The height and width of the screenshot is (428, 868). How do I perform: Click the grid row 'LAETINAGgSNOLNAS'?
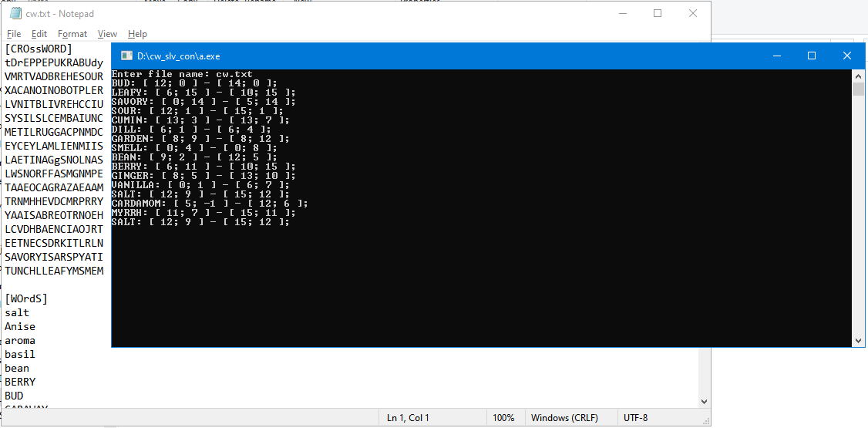[54, 160]
